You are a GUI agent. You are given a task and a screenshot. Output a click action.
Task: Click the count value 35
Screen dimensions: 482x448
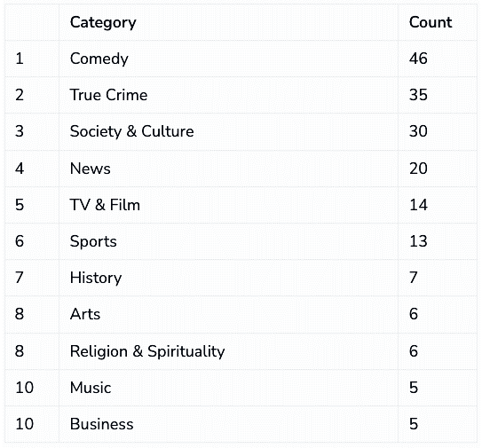click(418, 95)
